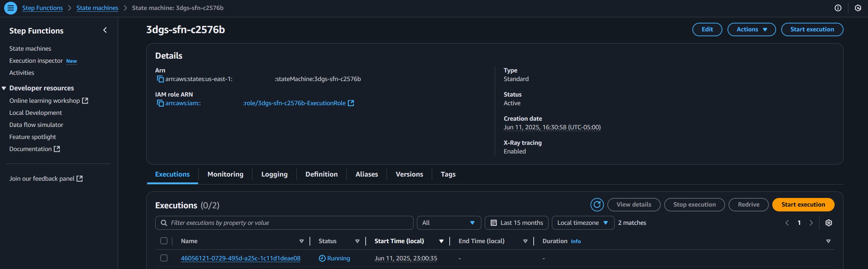Open the hamburger navigation menu
Viewport: 868px width, 269px height.
click(11, 8)
